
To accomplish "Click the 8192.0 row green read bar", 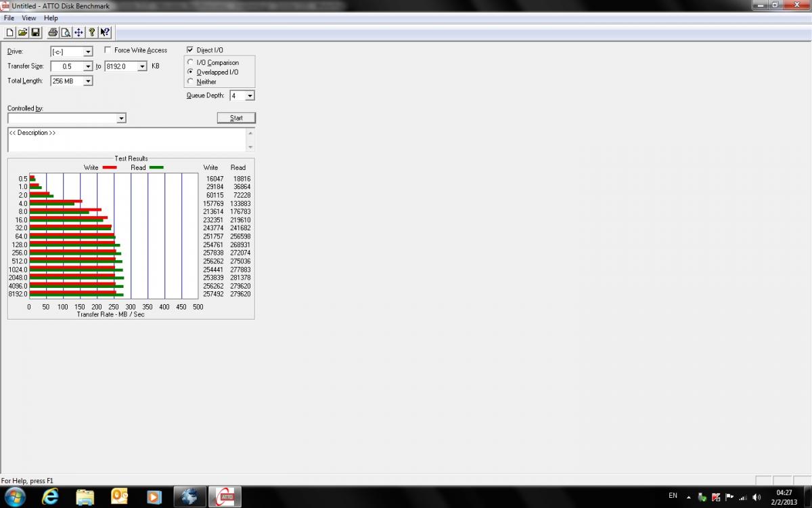I will point(76,295).
